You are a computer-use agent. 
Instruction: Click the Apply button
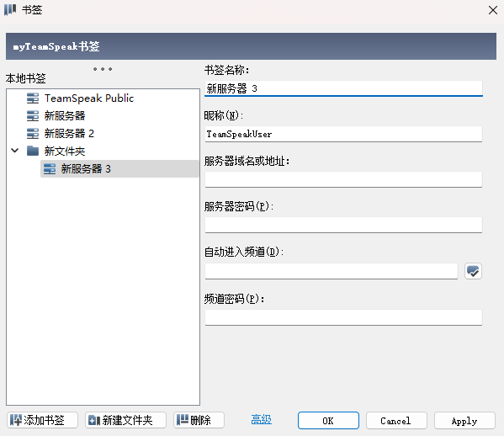tap(464, 421)
